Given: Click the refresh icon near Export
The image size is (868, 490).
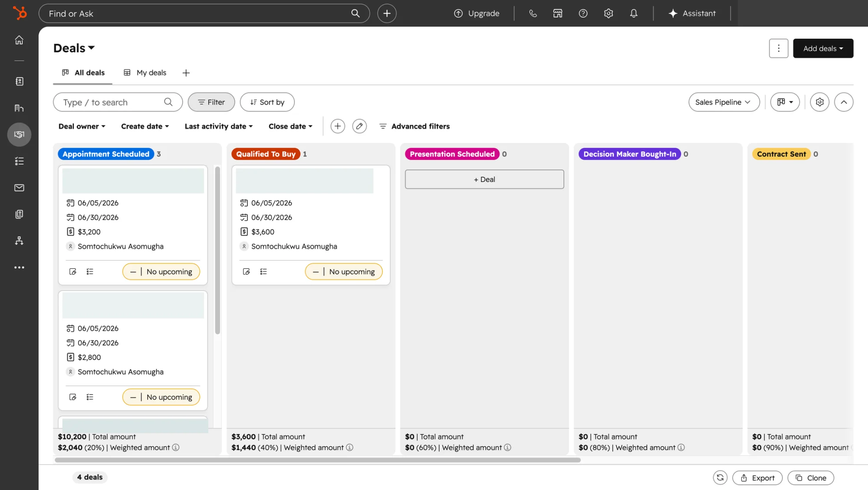Looking at the screenshot, I should tap(720, 478).
